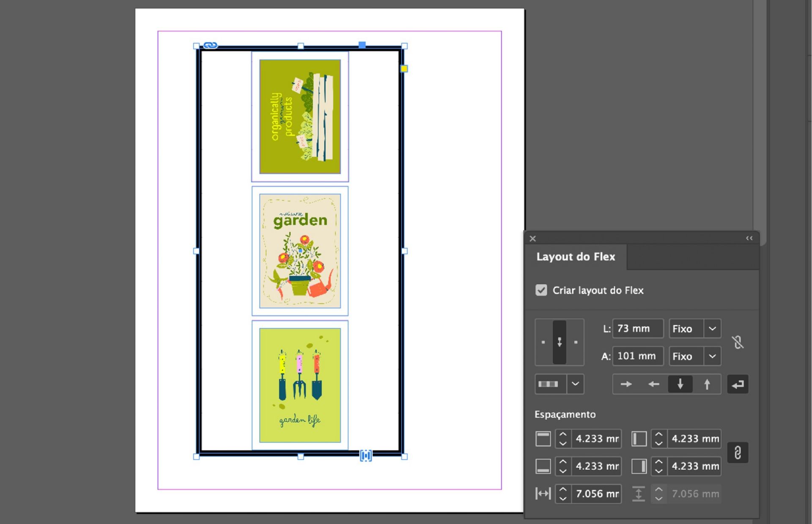Switch to the Layout do Flex tab
Image resolution: width=812 pixels, height=524 pixels.
coord(576,257)
